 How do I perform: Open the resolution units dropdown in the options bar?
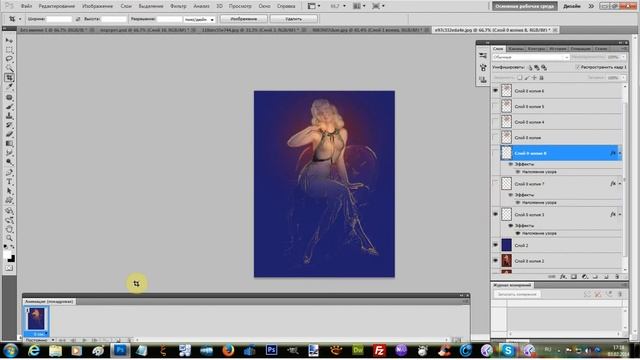199,19
